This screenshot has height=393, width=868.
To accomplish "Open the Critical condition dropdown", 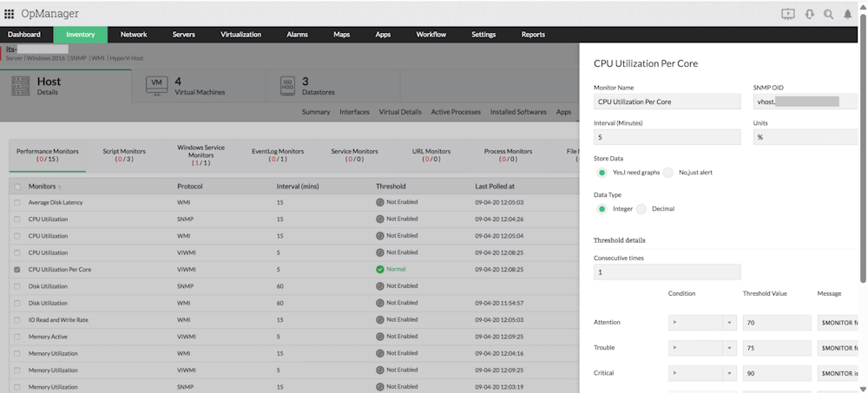I will tap(702, 374).
